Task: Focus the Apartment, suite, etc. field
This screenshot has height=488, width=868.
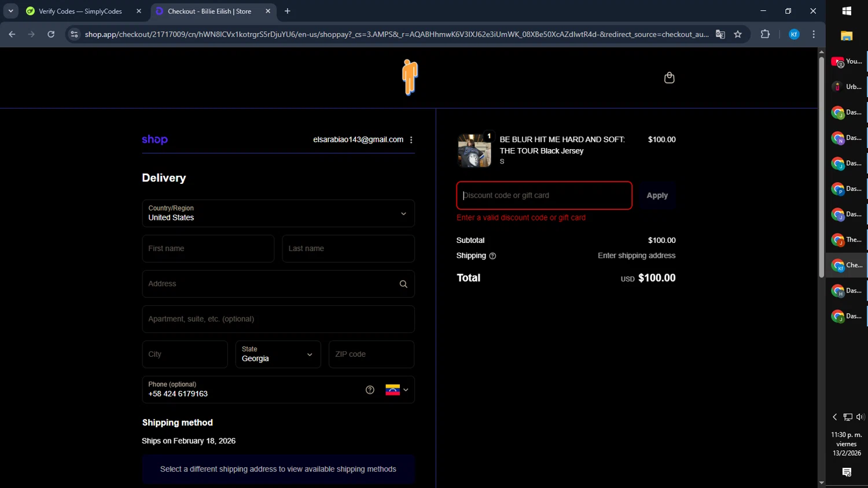Action: pos(278,319)
